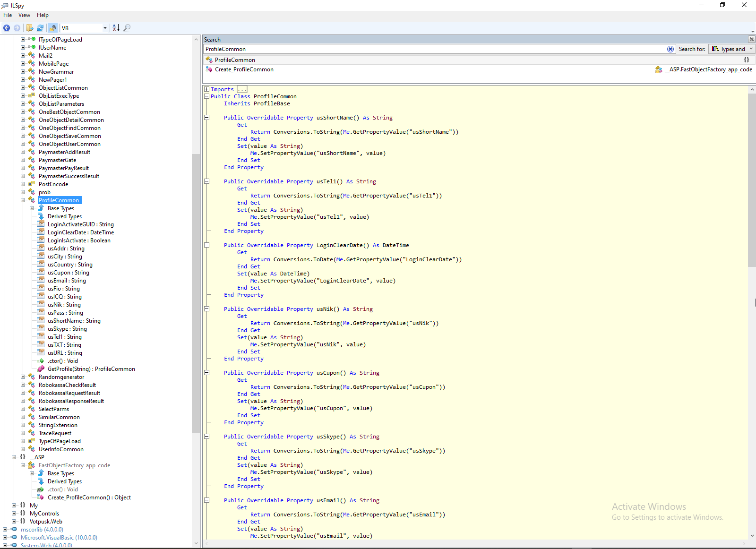Screen dimensions: 756x549
Task: Open the View menu
Action: (x=24, y=15)
